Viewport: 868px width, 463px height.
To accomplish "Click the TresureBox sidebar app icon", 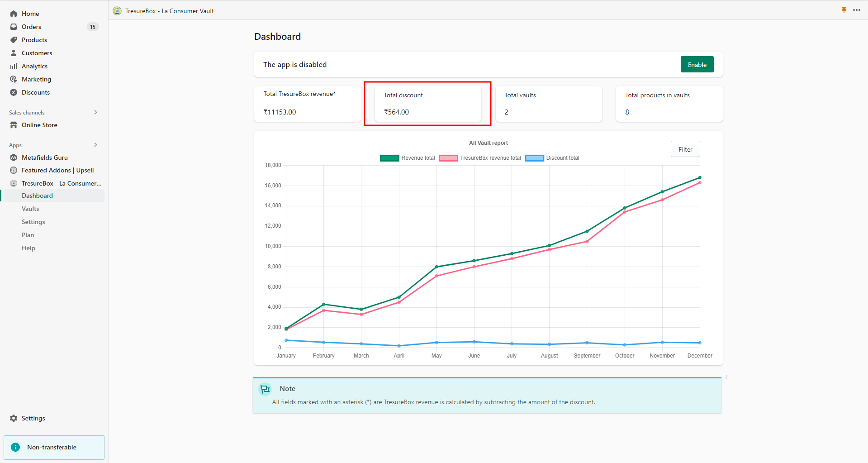I will pos(14,183).
